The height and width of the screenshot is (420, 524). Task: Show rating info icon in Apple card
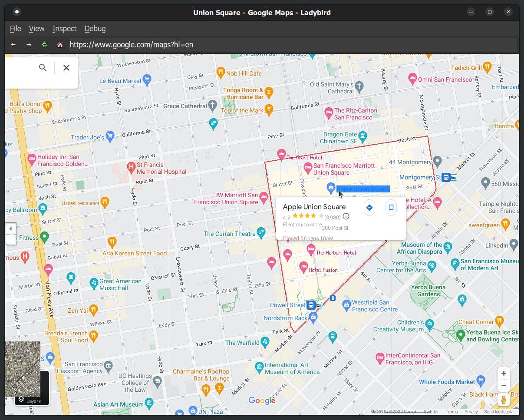pos(346,216)
